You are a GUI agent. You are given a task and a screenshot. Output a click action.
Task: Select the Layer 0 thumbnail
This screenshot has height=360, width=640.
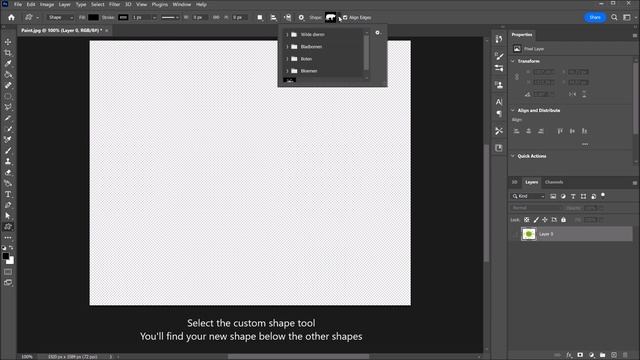pyautogui.click(x=529, y=234)
